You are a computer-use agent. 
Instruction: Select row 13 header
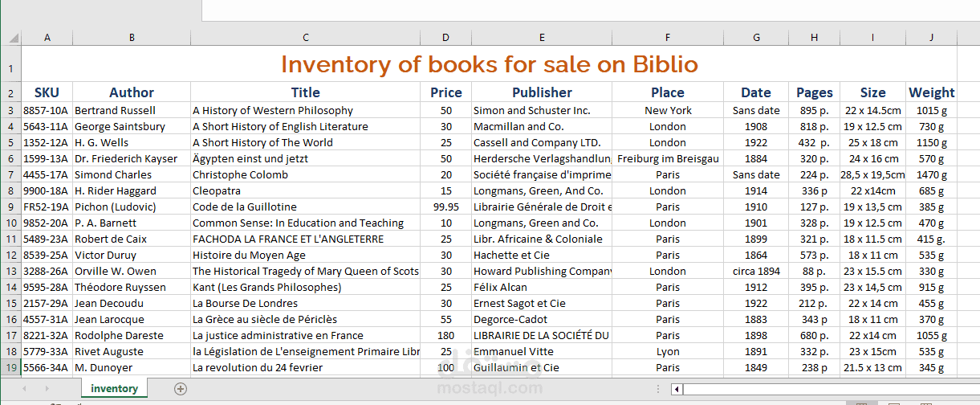(x=10, y=271)
